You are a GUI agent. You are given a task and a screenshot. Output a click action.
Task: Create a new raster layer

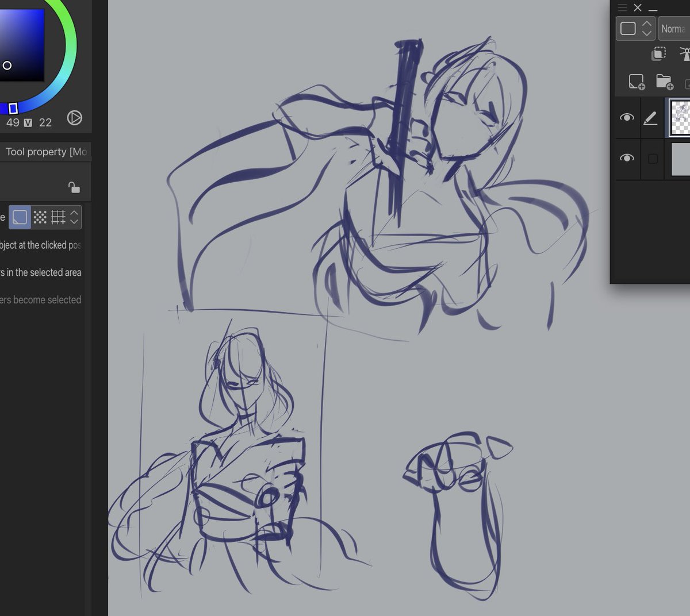point(637,82)
